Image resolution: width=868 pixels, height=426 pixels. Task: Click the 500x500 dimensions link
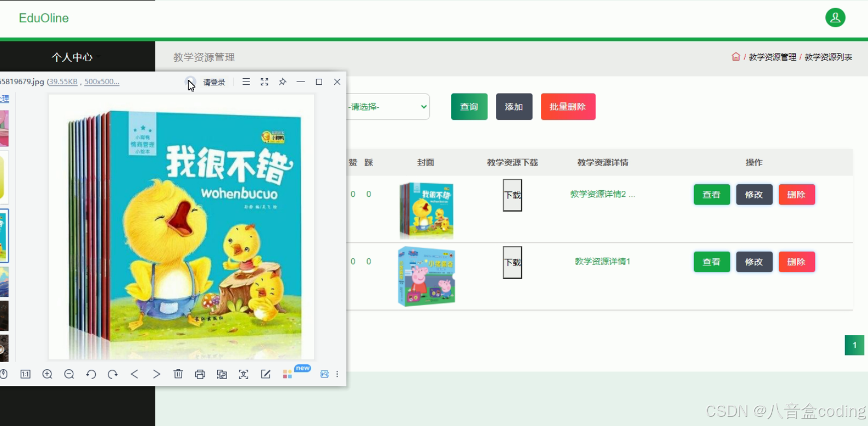pos(102,81)
